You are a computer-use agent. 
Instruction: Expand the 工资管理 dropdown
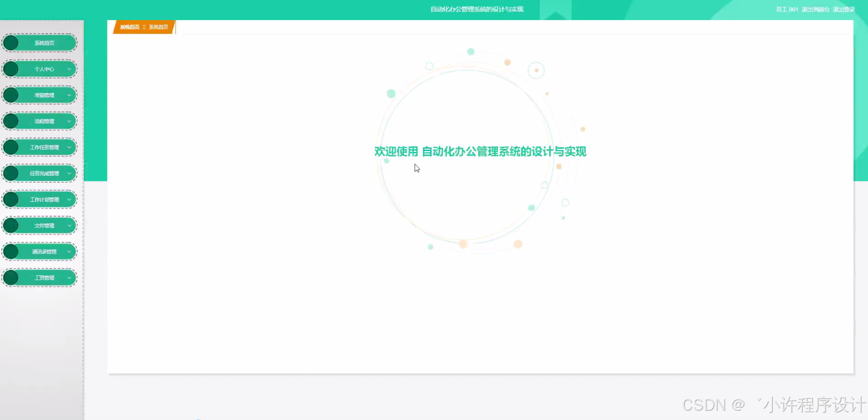click(x=69, y=277)
